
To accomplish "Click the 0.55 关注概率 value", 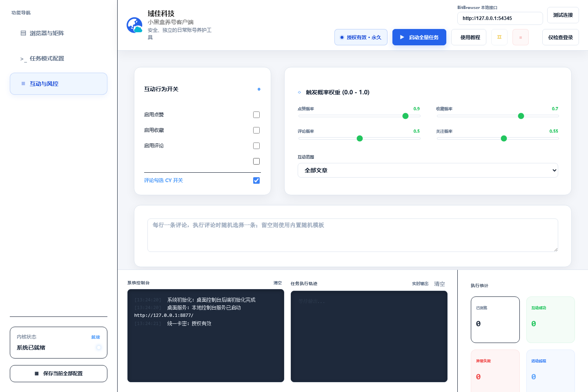I will pyautogui.click(x=554, y=131).
